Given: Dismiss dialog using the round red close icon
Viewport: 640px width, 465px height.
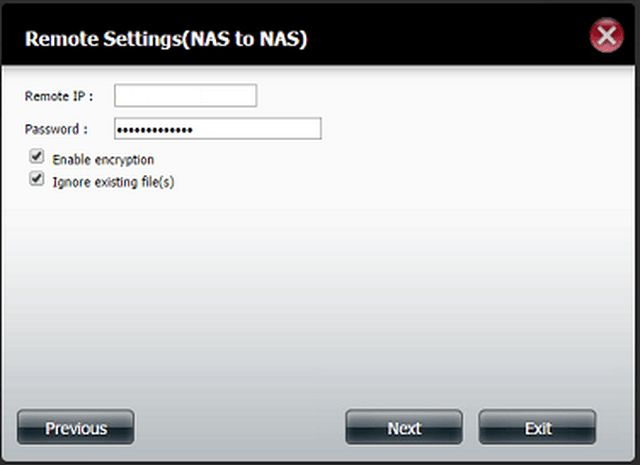Looking at the screenshot, I should click(x=607, y=35).
